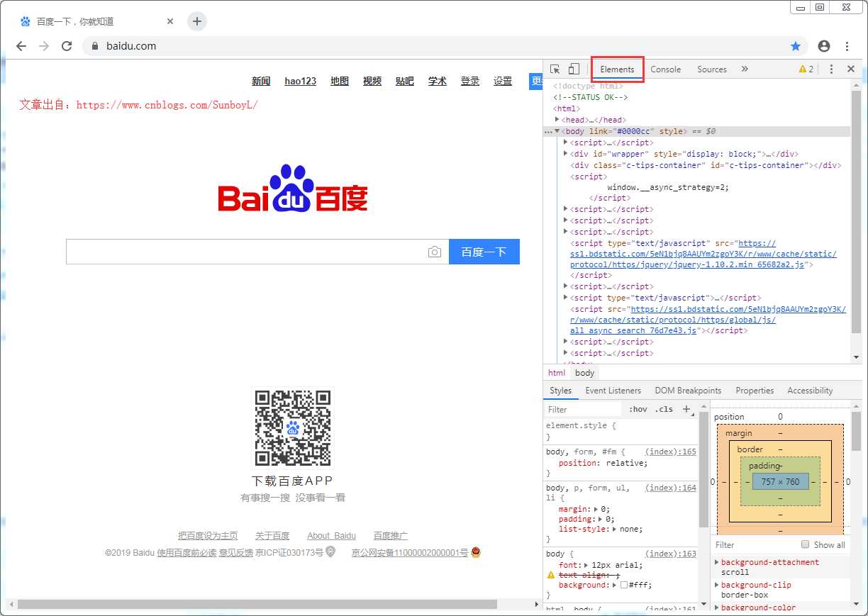Open the Event Listeners tab

[613, 391]
